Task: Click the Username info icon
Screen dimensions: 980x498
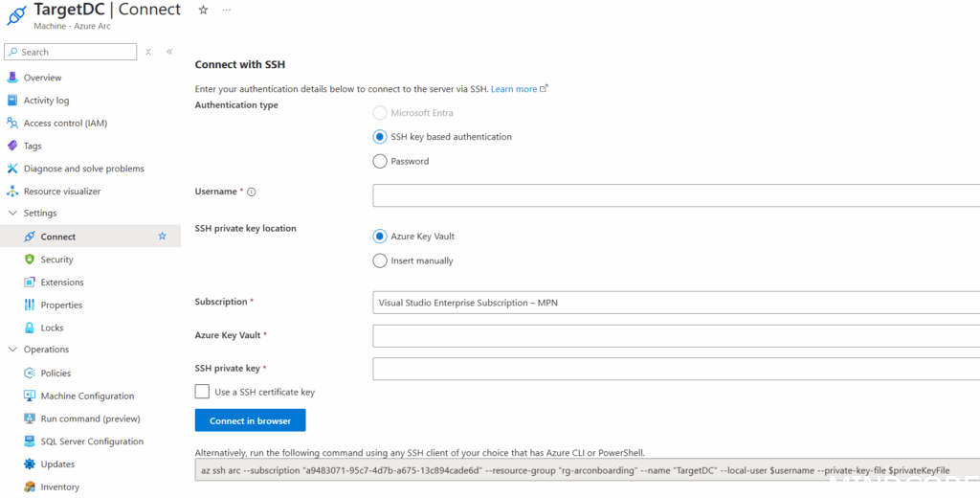Action: [252, 192]
